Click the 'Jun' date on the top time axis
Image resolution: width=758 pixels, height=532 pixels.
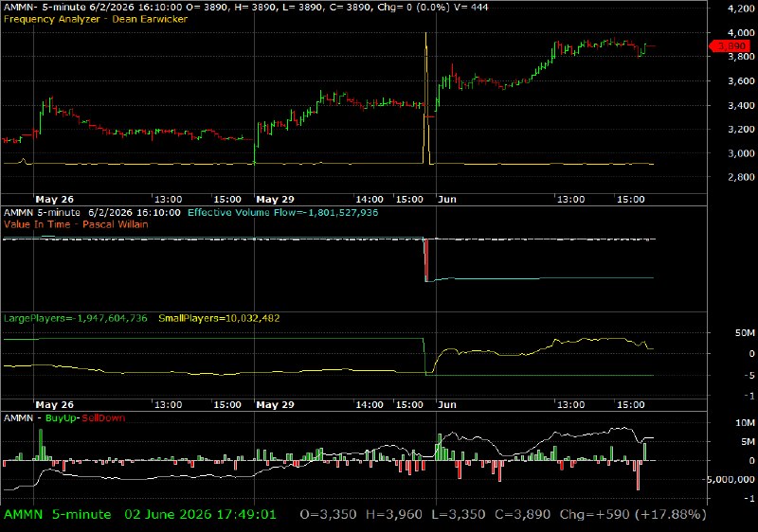point(447,200)
